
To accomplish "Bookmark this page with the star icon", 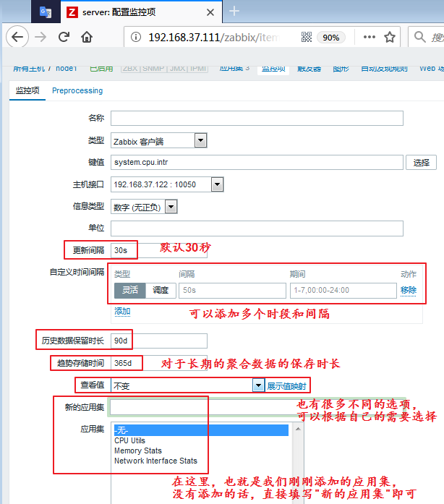I will click(x=390, y=38).
